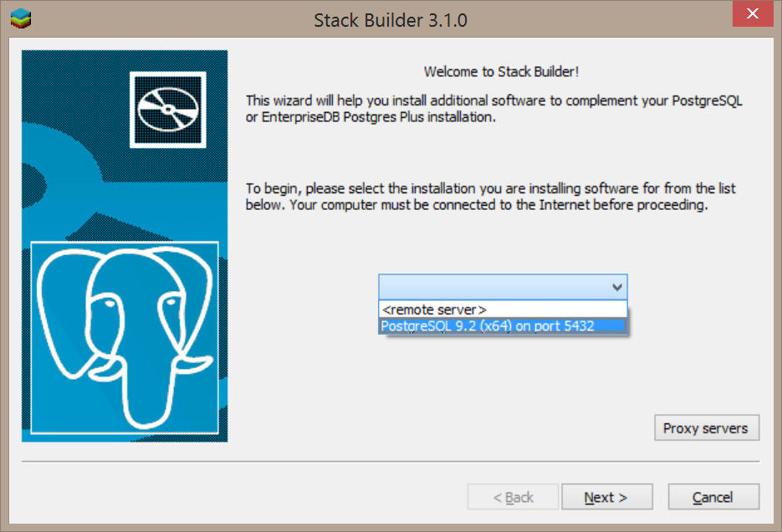Open the installation selection combo box
This screenshot has width=782, height=532.
click(x=503, y=287)
